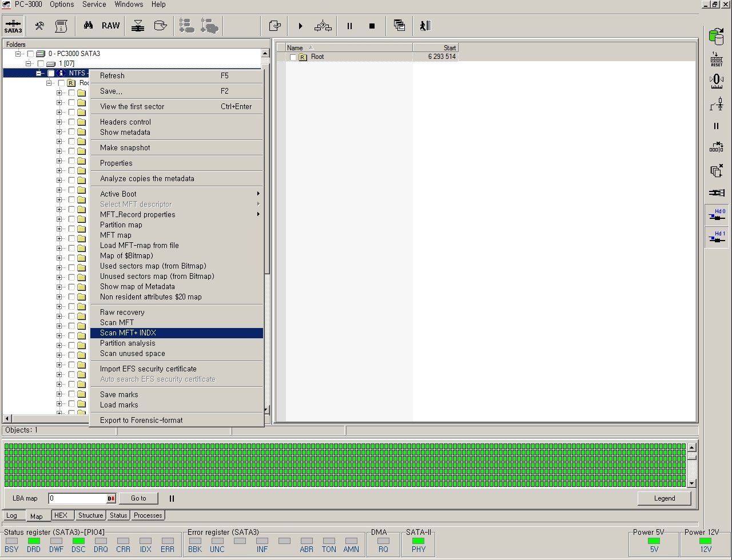Switch to the Status tab
Viewport: 732px width, 560px height.
118,515
